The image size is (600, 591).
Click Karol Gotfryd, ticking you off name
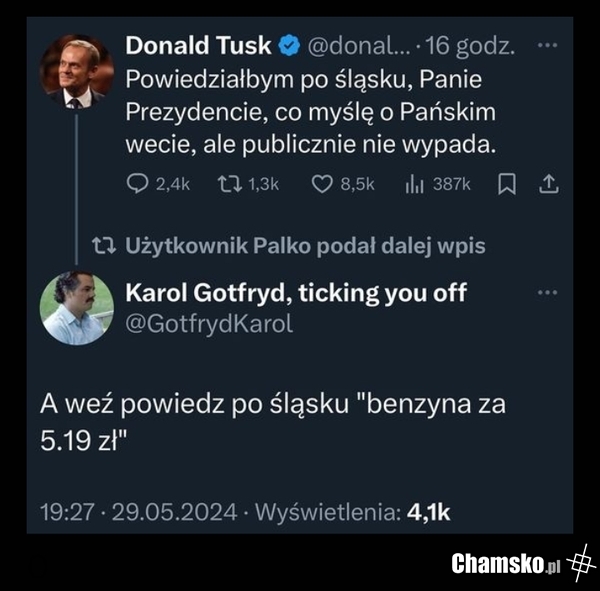point(297,294)
